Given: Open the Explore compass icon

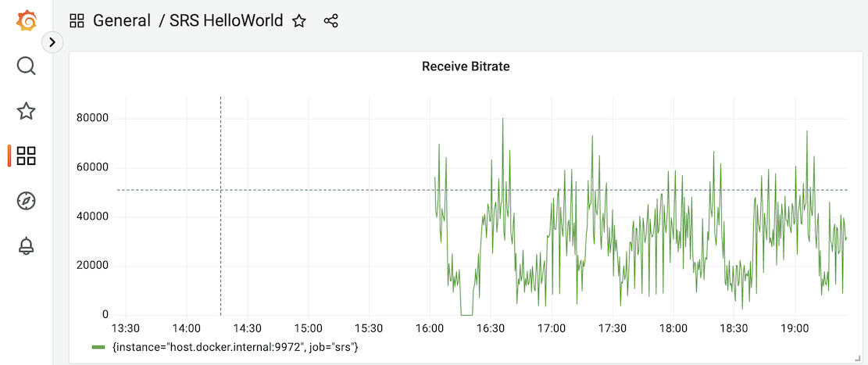Looking at the screenshot, I should pyautogui.click(x=26, y=201).
